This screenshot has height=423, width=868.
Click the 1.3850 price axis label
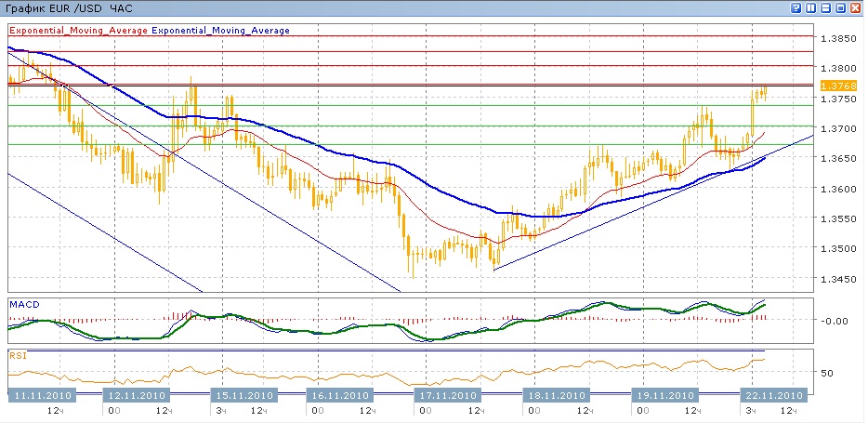click(x=835, y=38)
